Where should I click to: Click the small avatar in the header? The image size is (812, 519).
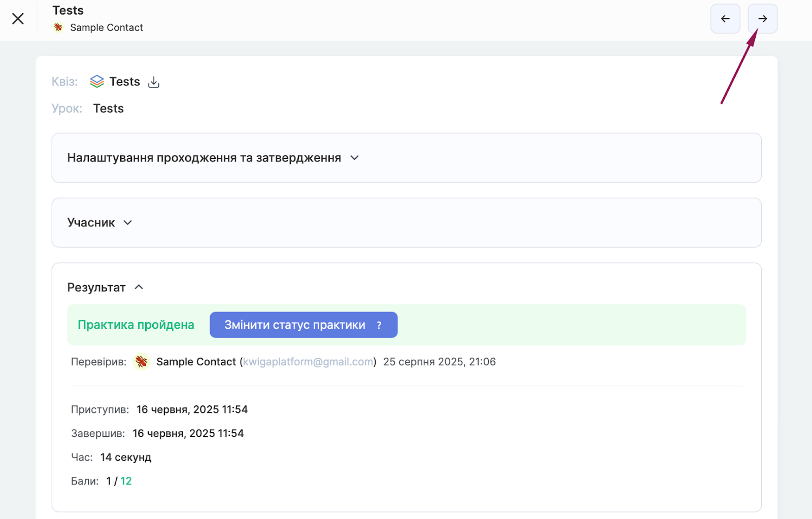(x=58, y=27)
